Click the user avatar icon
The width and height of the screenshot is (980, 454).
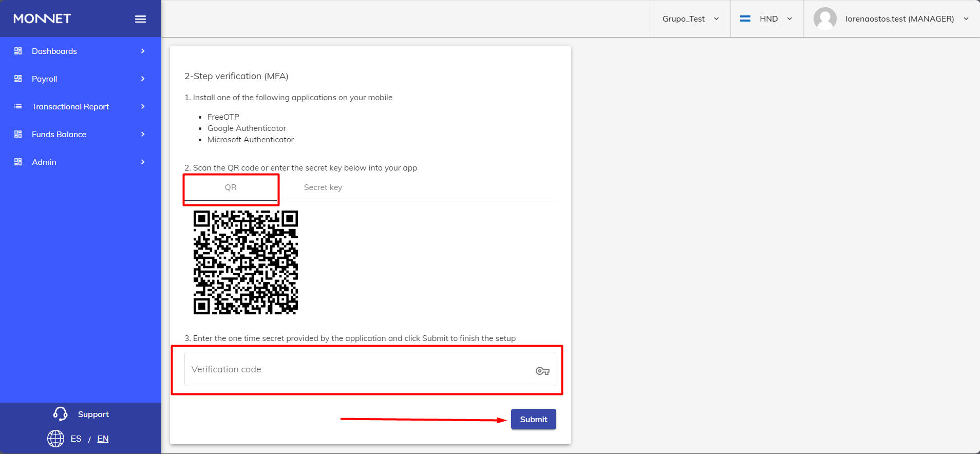(825, 18)
